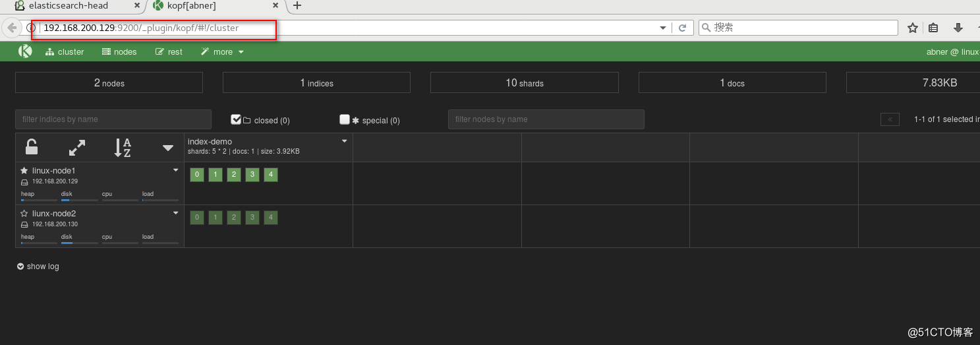The height and width of the screenshot is (345, 980).
Task: Select replica shard 0 on liunx-node2
Action: tap(197, 218)
